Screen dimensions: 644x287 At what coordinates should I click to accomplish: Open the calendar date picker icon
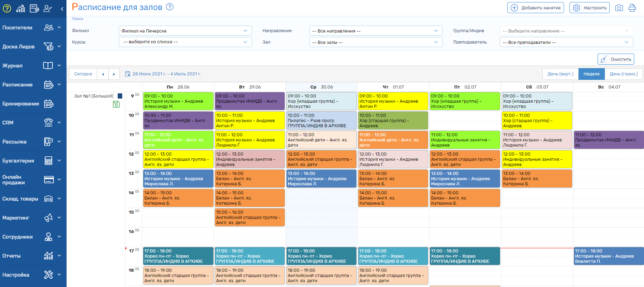(127, 74)
